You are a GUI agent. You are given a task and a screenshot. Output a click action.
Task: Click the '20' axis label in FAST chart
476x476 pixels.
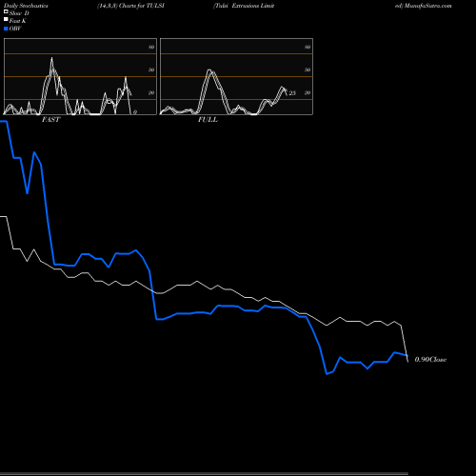pos(151,92)
